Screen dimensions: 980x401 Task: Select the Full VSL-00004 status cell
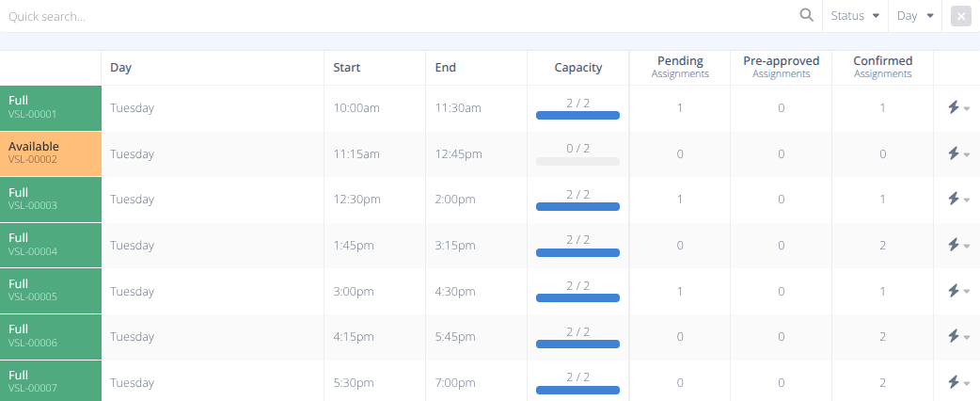(51, 245)
